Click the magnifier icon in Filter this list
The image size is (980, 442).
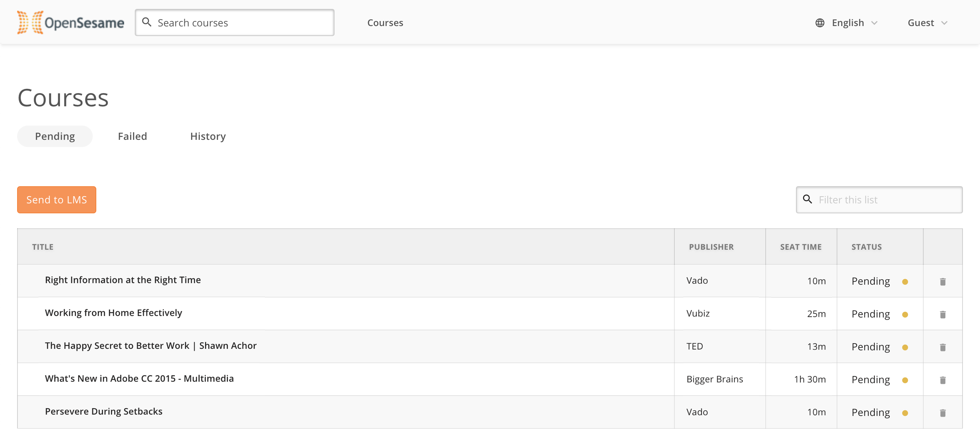(x=808, y=199)
